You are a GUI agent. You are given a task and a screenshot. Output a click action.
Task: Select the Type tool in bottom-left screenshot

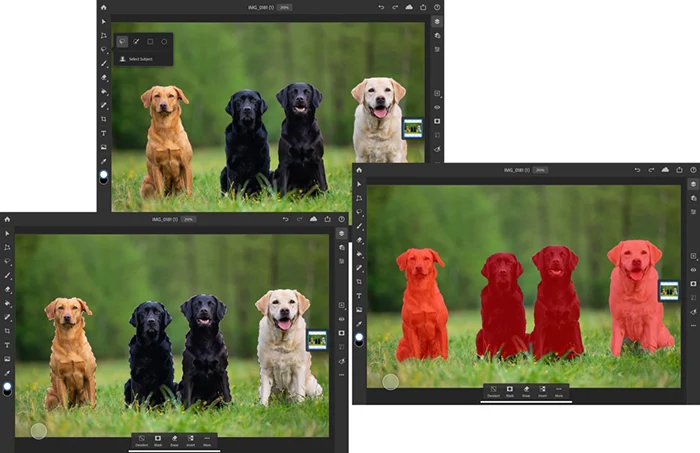tap(7, 345)
